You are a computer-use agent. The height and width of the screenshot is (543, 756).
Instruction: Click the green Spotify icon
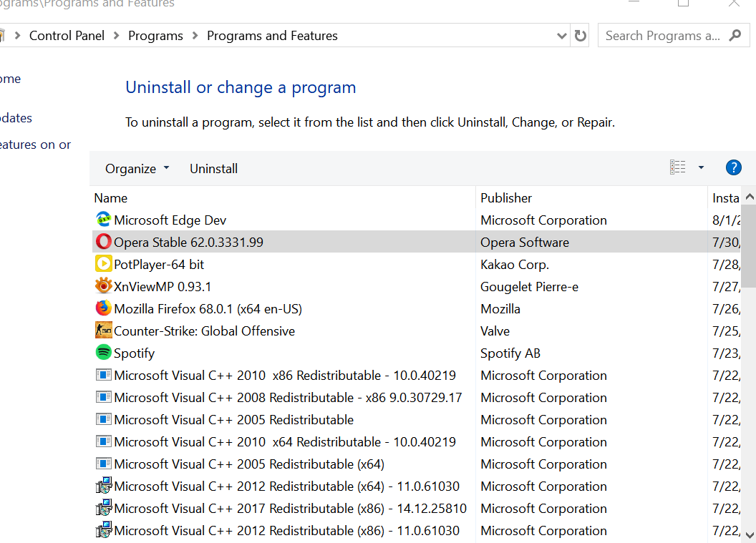(x=103, y=352)
